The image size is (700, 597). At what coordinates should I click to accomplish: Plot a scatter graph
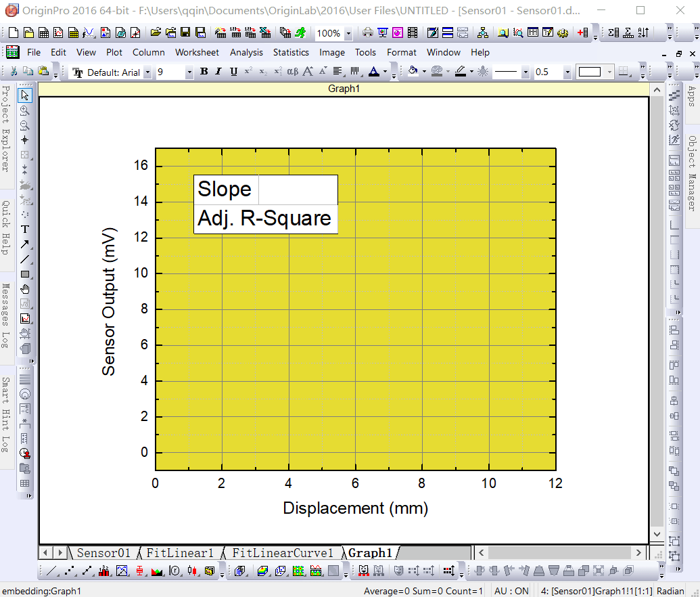(69, 571)
